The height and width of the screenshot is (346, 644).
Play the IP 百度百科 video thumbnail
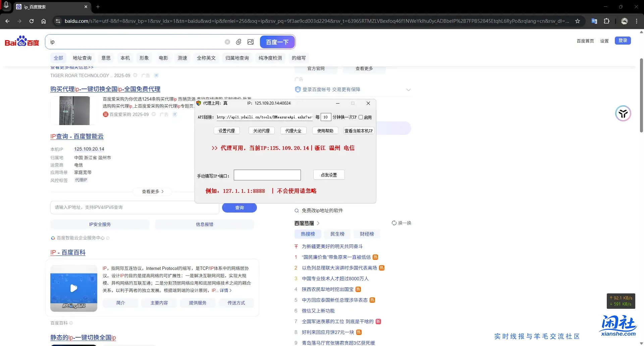(73, 288)
